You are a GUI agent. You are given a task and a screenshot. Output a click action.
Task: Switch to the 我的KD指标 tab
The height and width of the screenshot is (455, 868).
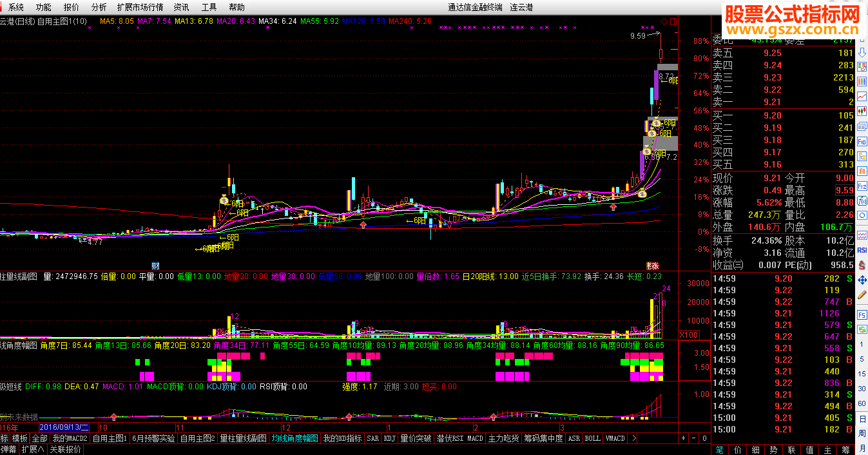(x=342, y=438)
